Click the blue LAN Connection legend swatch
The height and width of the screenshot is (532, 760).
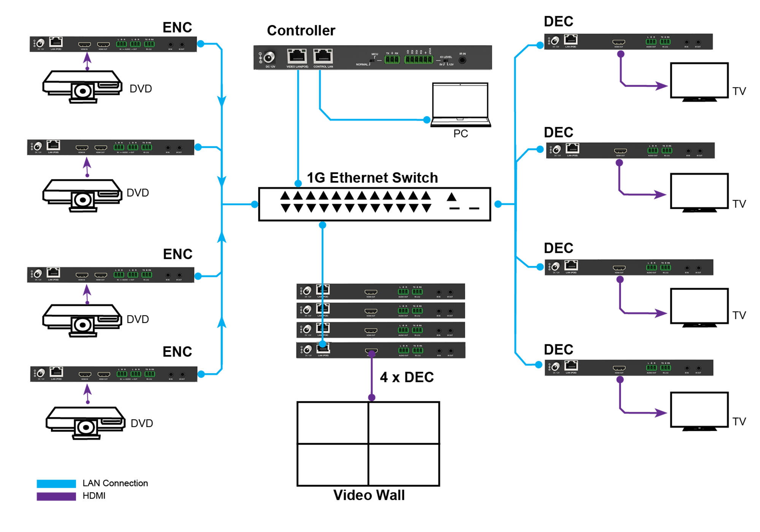(x=56, y=483)
